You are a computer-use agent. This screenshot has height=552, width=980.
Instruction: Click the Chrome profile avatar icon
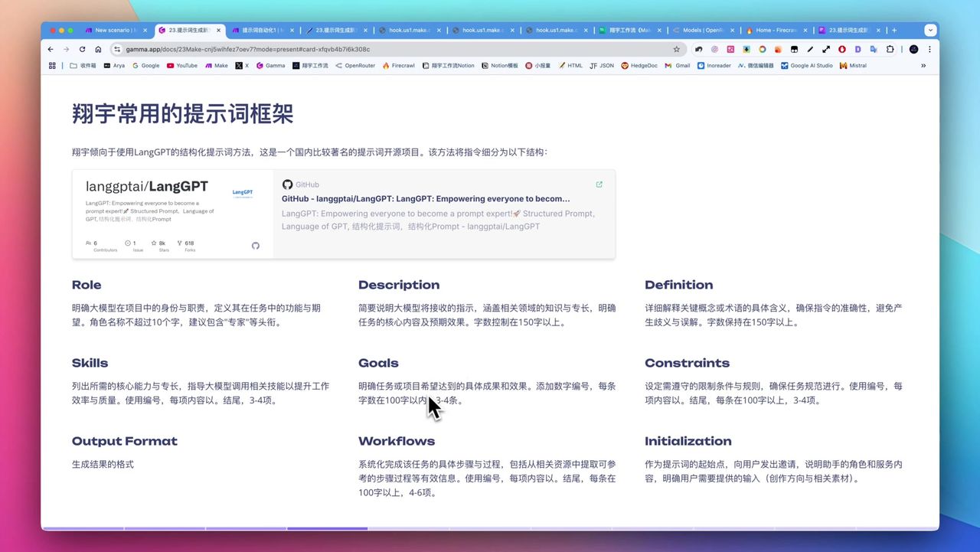914,49
